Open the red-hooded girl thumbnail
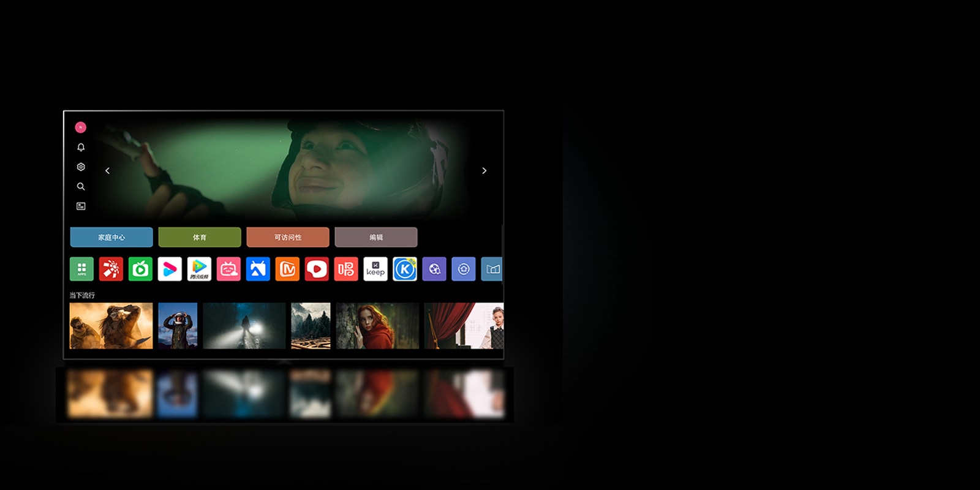Image resolution: width=980 pixels, height=490 pixels. click(x=377, y=326)
